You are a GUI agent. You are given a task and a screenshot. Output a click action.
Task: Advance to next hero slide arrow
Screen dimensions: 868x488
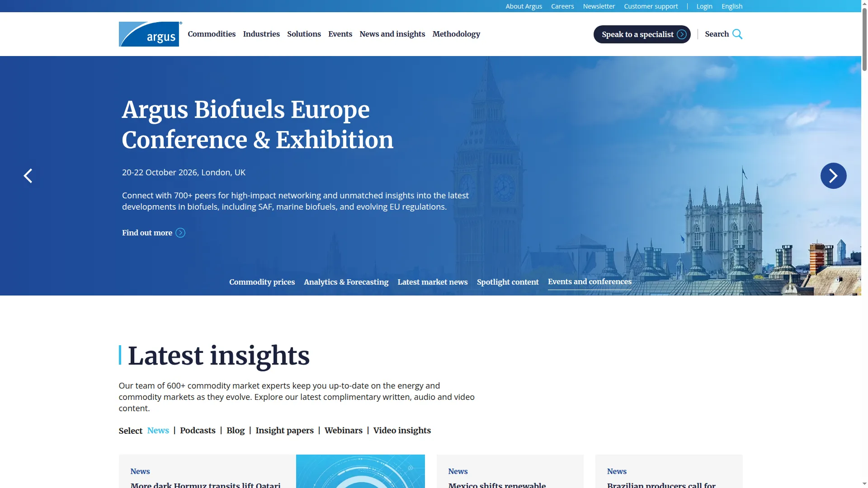point(833,176)
